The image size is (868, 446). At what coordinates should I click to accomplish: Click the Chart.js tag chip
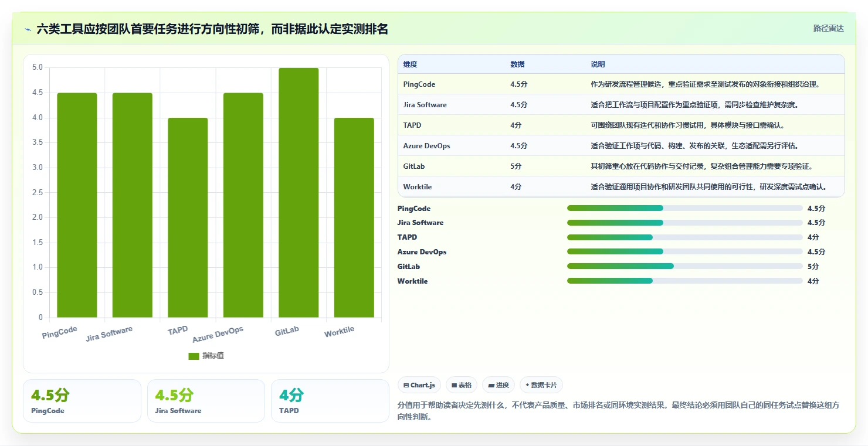419,385
